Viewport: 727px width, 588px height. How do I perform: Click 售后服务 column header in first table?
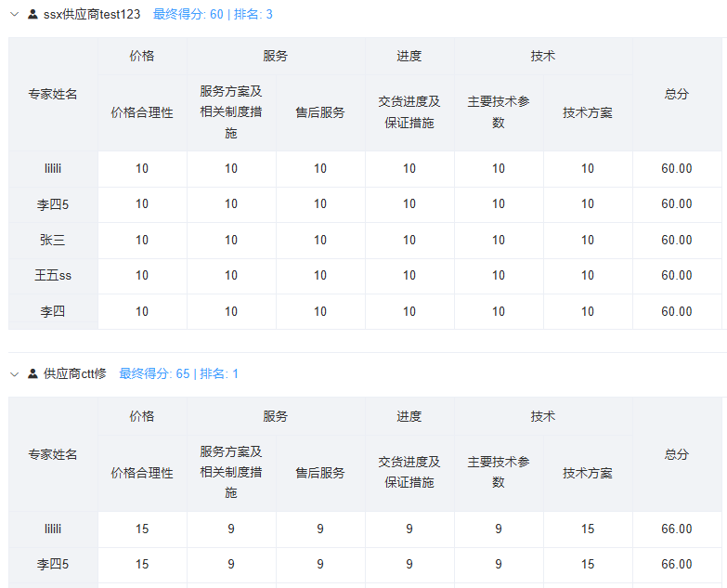320,112
